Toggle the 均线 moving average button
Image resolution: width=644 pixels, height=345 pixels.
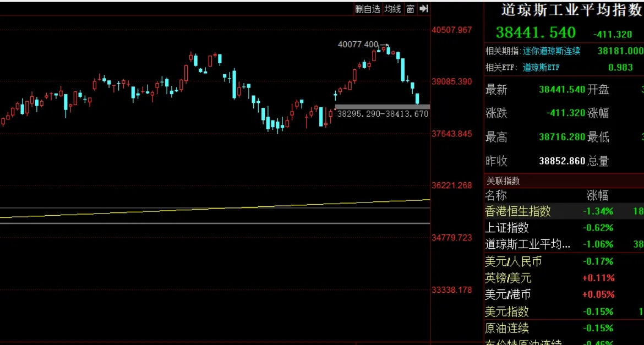click(x=392, y=9)
